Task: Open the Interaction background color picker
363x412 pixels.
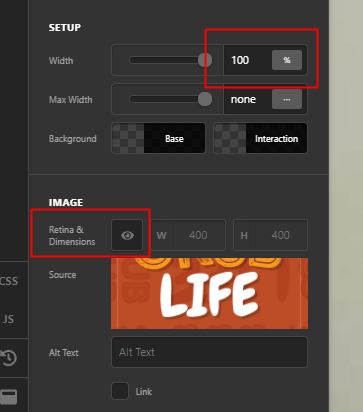Action: tap(260, 138)
